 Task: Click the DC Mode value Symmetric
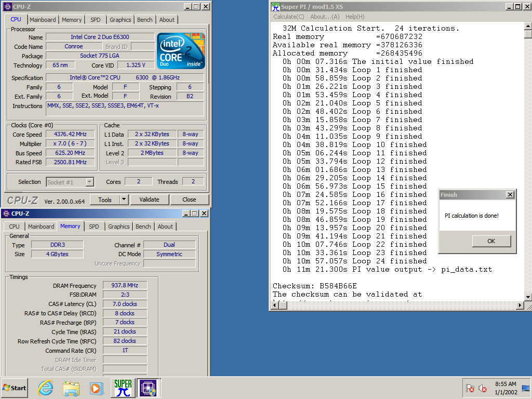(x=169, y=254)
